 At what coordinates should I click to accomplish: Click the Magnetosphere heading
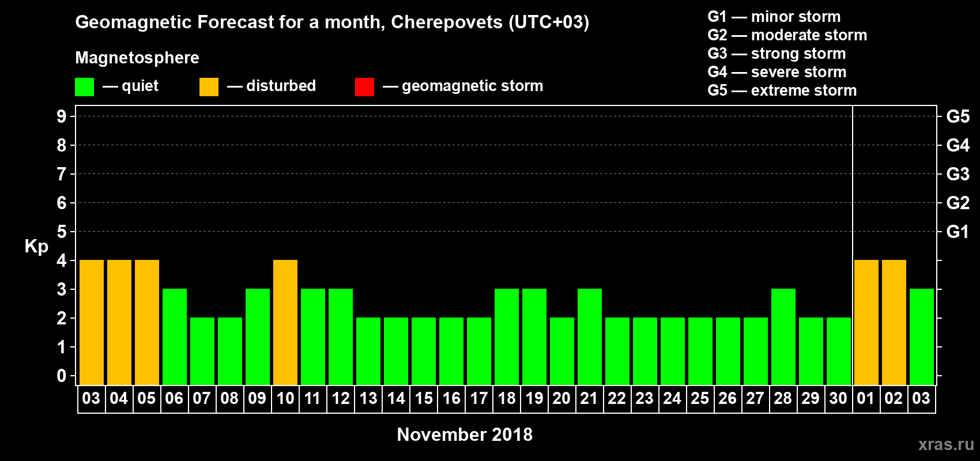coord(137,58)
